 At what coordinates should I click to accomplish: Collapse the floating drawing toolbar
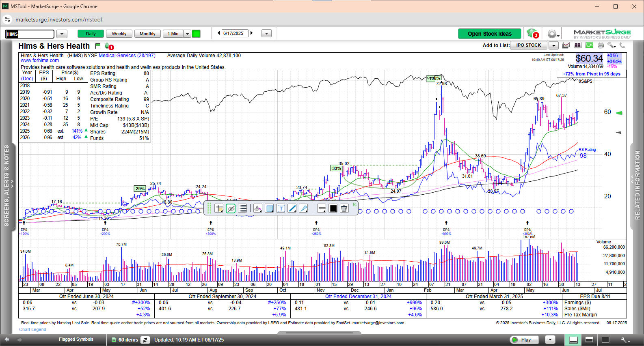pyautogui.click(x=355, y=204)
